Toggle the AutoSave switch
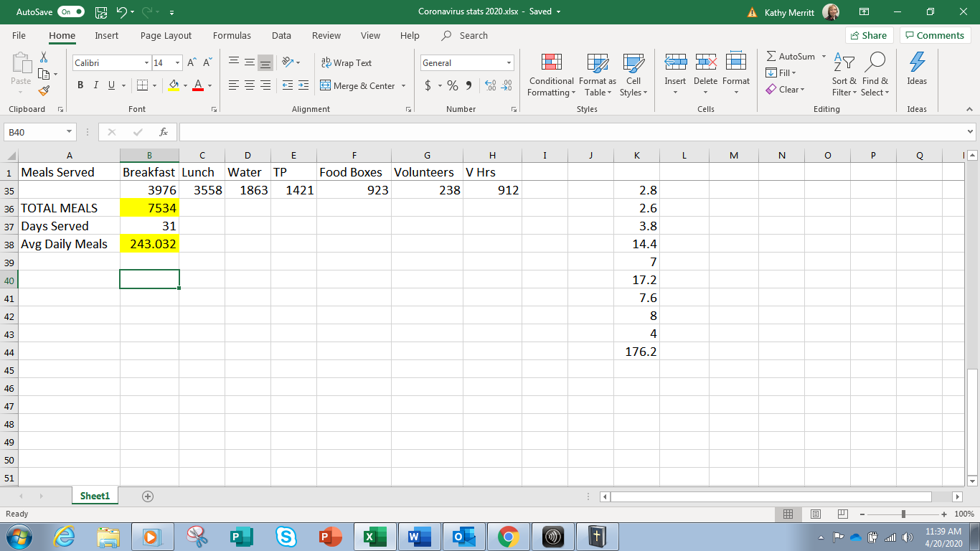This screenshot has height=551, width=980. point(70,11)
